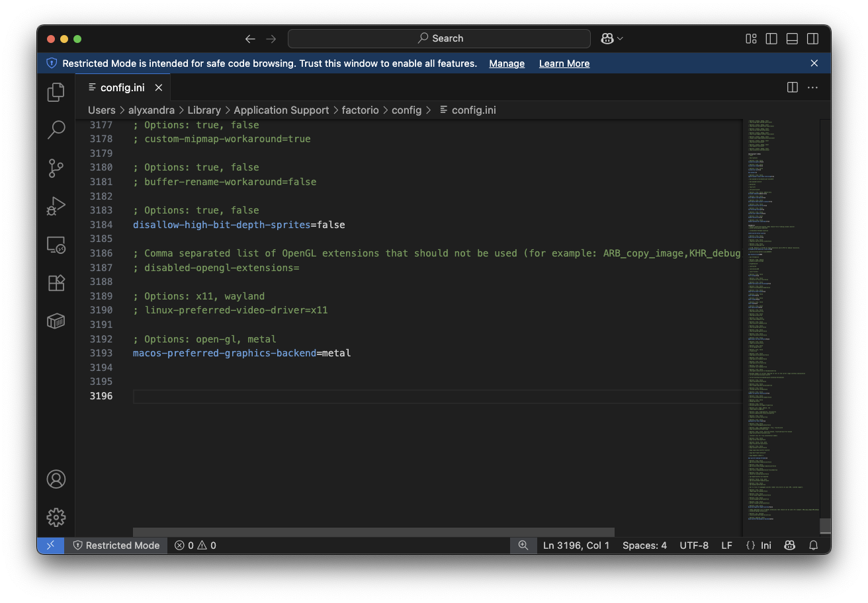
Task: Click the zoom icon in status bar
Action: click(x=523, y=545)
